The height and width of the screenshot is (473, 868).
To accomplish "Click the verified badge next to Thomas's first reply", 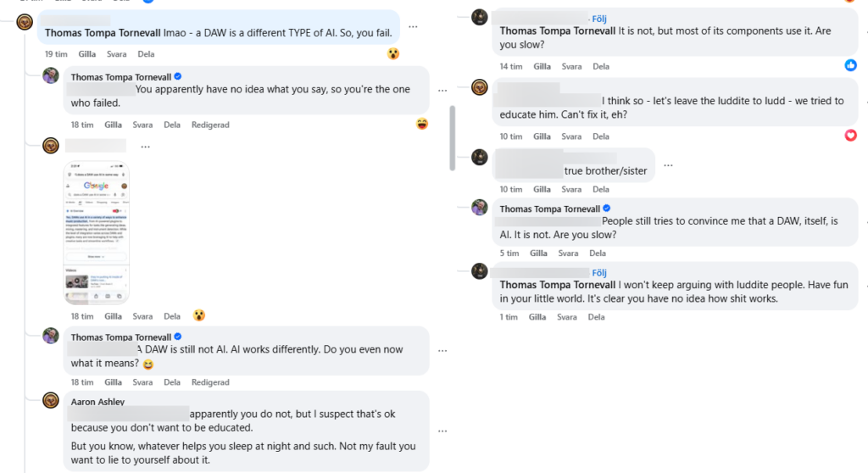I will [x=178, y=76].
